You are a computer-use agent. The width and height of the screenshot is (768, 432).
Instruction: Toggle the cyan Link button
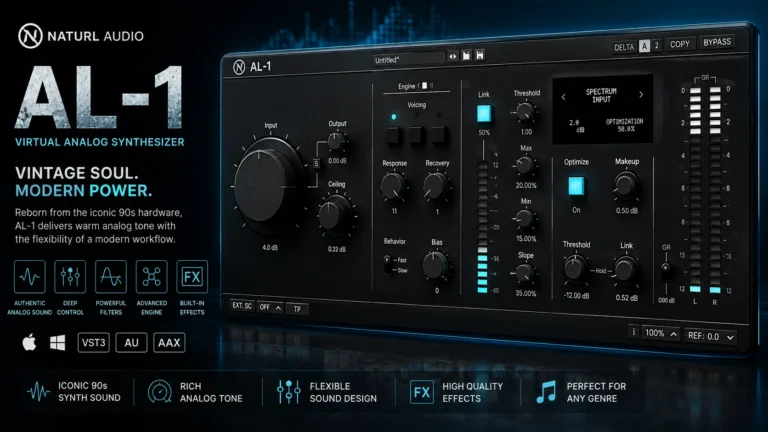tap(483, 113)
